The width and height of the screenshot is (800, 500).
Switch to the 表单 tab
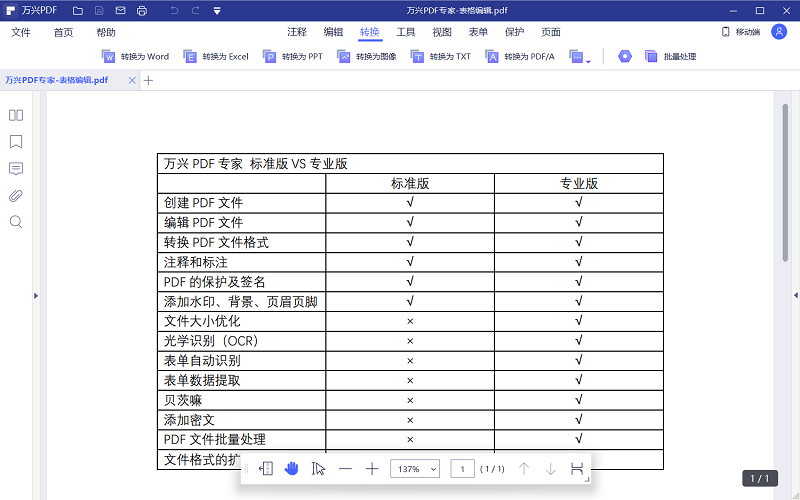(478, 32)
